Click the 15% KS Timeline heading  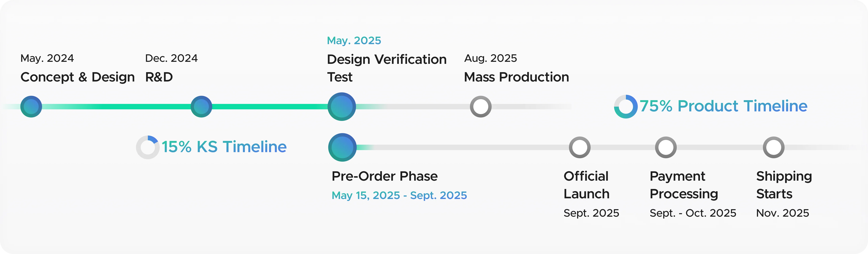[224, 147]
